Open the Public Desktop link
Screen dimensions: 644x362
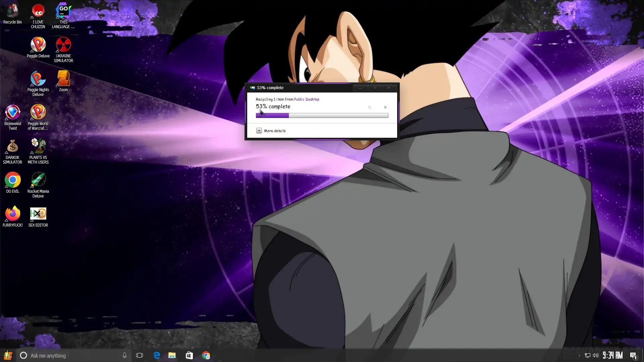pyautogui.click(x=306, y=99)
